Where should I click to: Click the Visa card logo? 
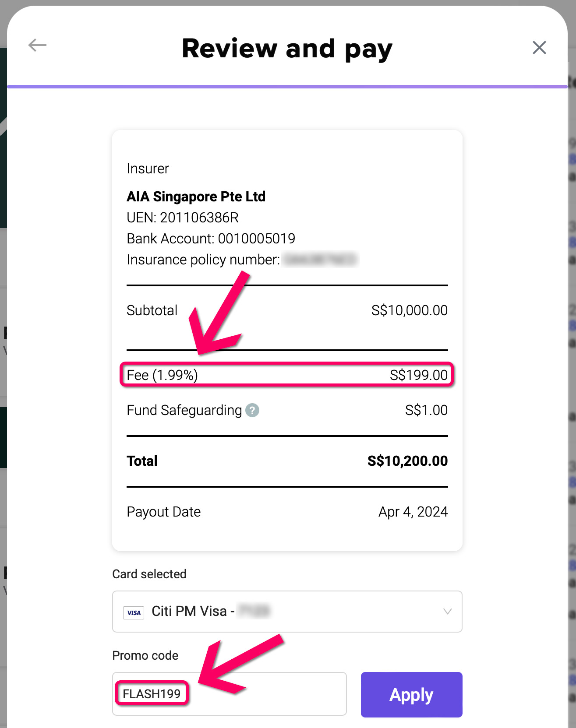click(134, 612)
